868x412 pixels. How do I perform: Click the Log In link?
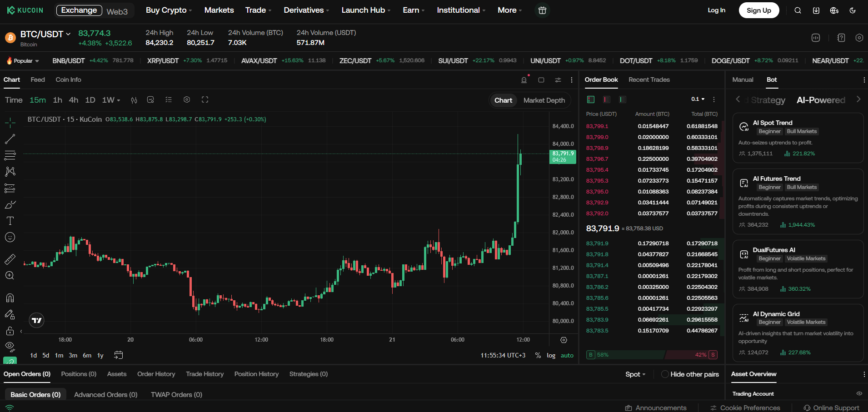(x=716, y=10)
